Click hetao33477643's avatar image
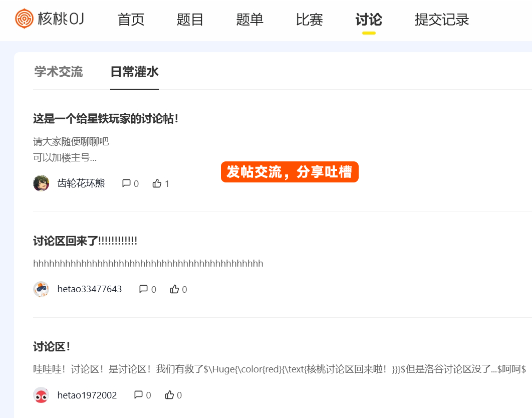Viewport: 532px width, 418px height. 41,289
